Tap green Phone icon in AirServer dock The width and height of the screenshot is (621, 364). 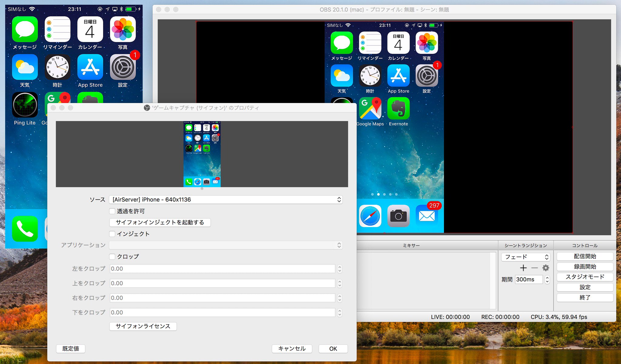click(25, 229)
